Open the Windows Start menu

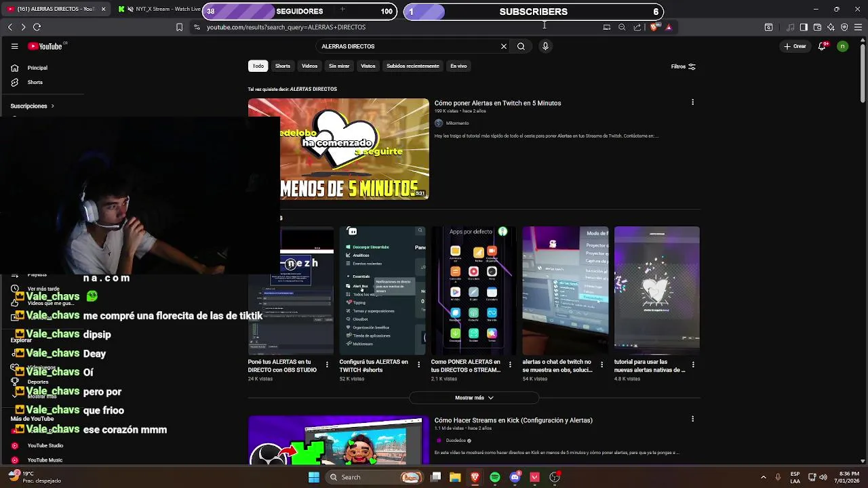click(314, 477)
